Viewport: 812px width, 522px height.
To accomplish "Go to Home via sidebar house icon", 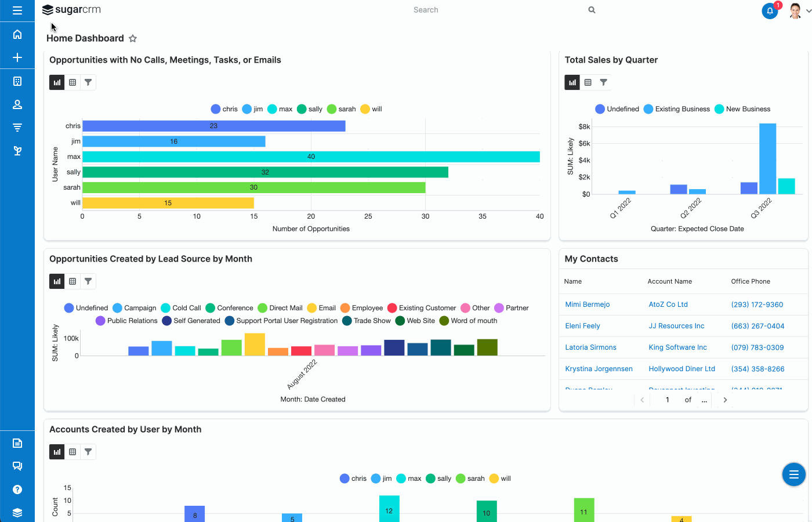I will coord(17,34).
